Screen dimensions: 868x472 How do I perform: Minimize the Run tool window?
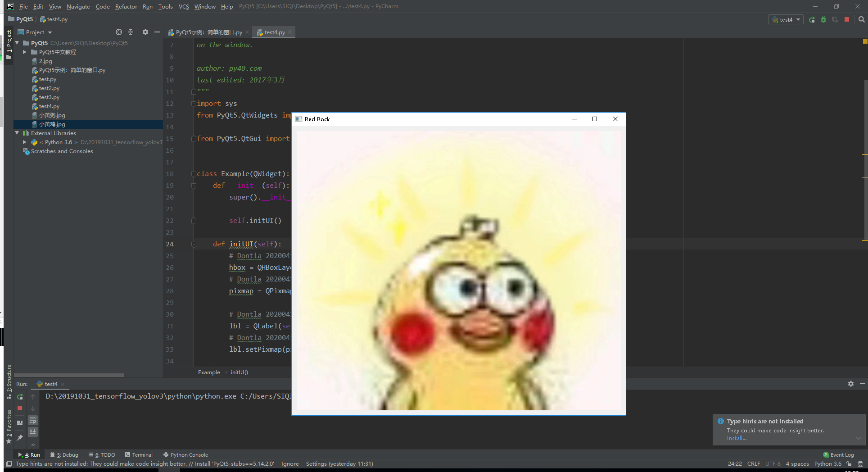click(862, 384)
